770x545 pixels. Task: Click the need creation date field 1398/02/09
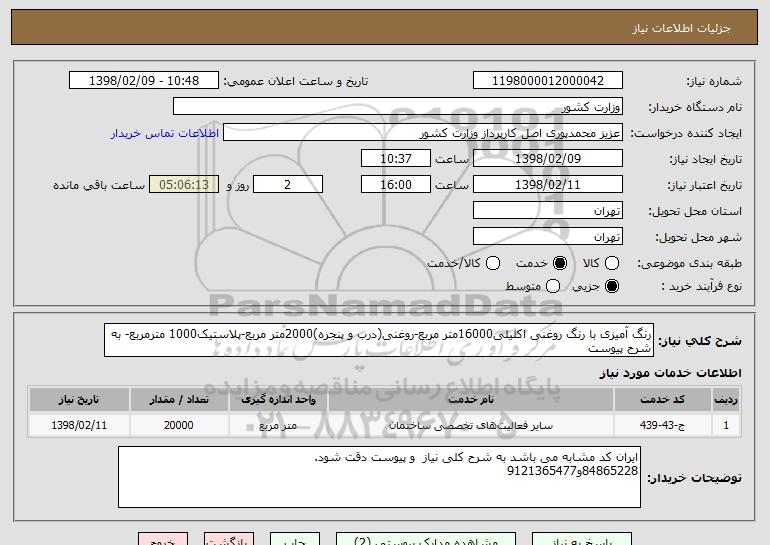tap(548, 159)
